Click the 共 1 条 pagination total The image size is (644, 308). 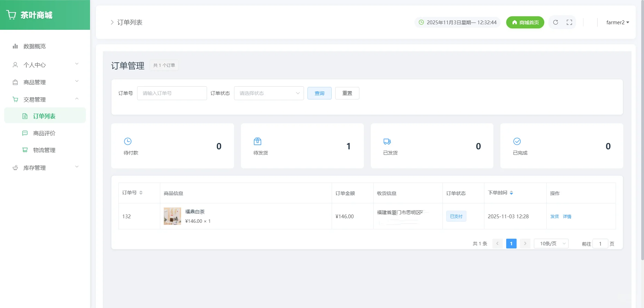(480, 244)
